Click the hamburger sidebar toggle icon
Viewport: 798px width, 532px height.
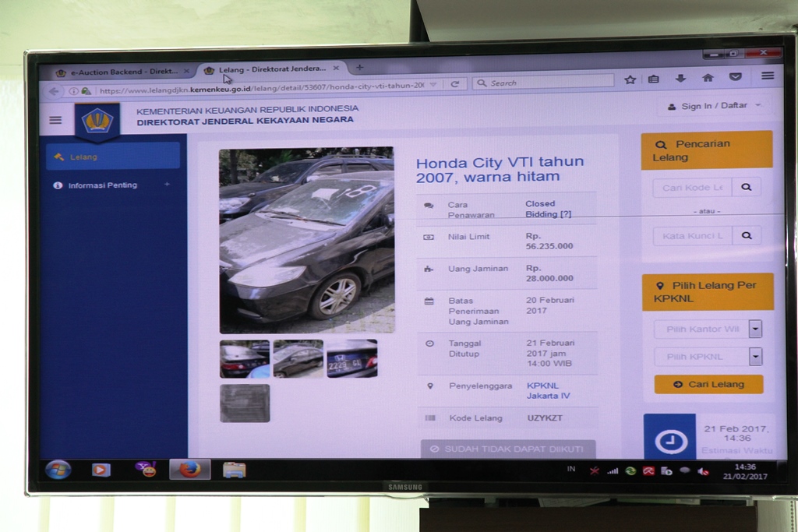tap(55, 120)
